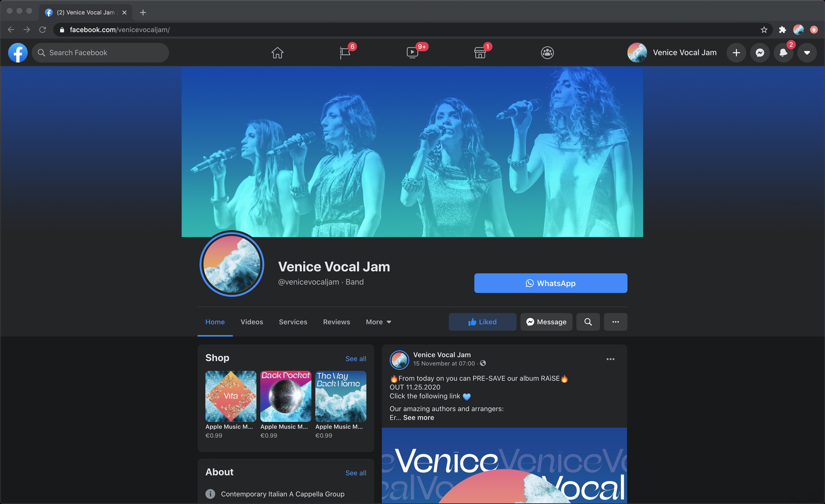Select the Home page tab
This screenshot has width=825, height=504.
215,322
